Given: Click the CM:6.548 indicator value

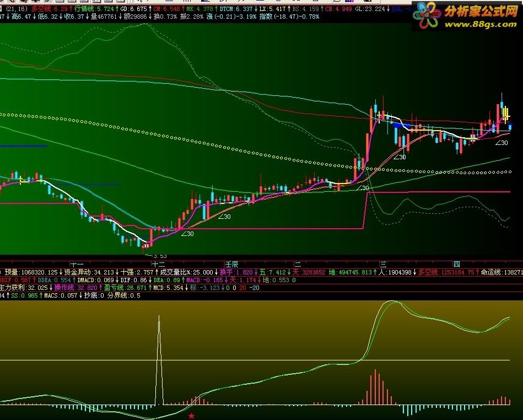Looking at the screenshot, I should 166,9.
